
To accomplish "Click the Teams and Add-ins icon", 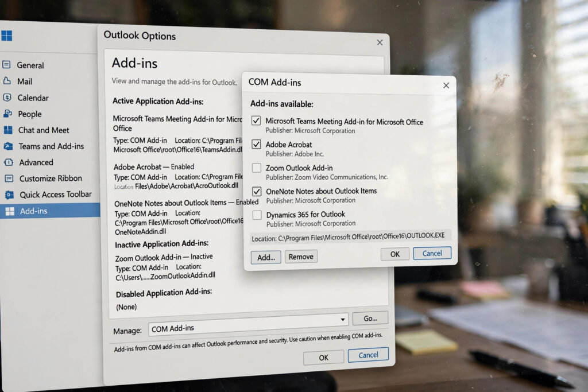I will [x=8, y=146].
